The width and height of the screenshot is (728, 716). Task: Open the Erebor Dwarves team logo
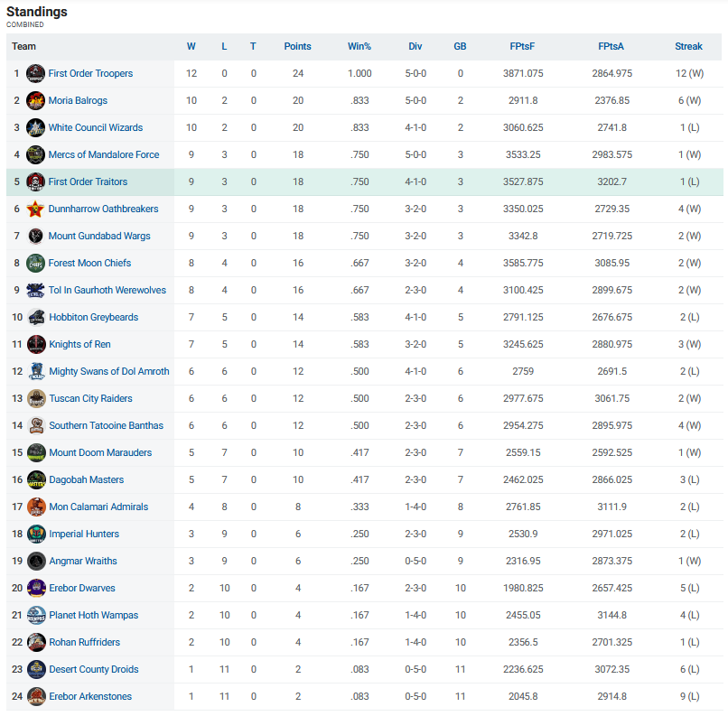click(36, 588)
